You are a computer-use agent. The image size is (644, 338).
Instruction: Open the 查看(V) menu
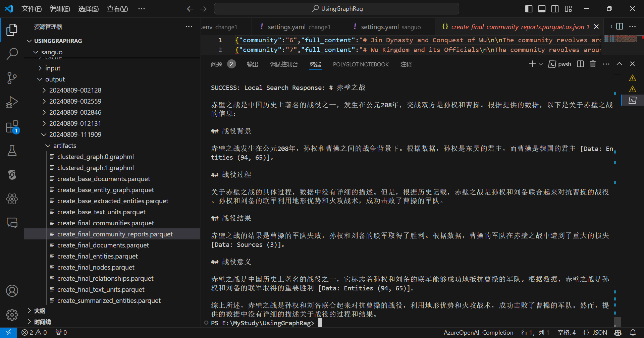(117, 9)
